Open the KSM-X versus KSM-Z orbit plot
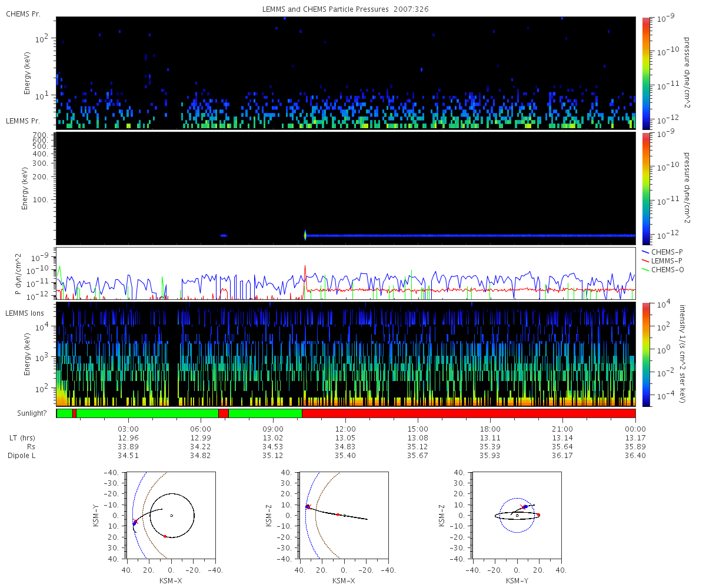706x588 pixels. 344,515
